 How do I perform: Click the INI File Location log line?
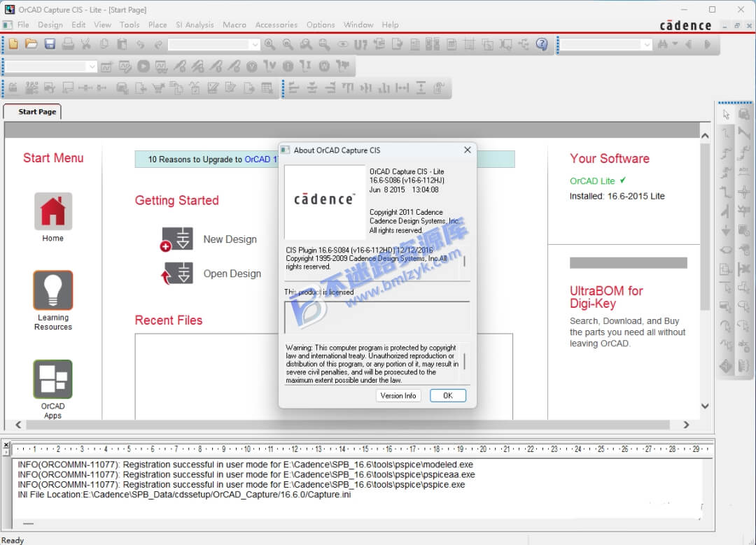184,495
